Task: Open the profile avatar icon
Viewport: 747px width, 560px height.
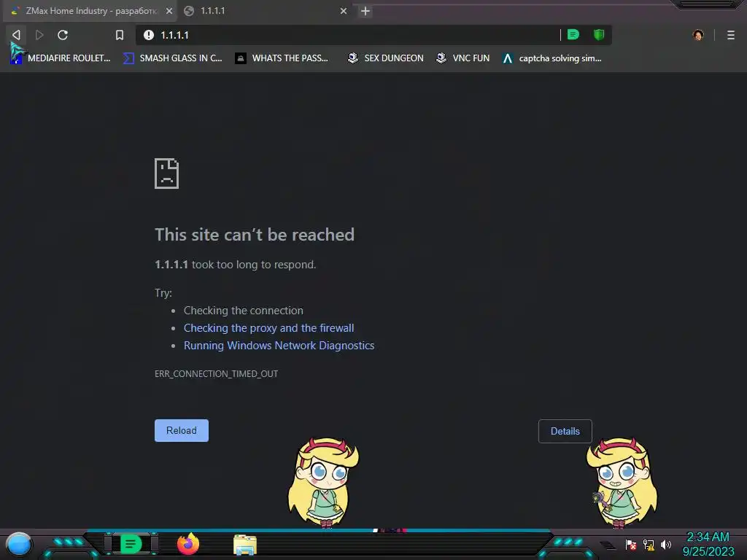Action: click(698, 35)
